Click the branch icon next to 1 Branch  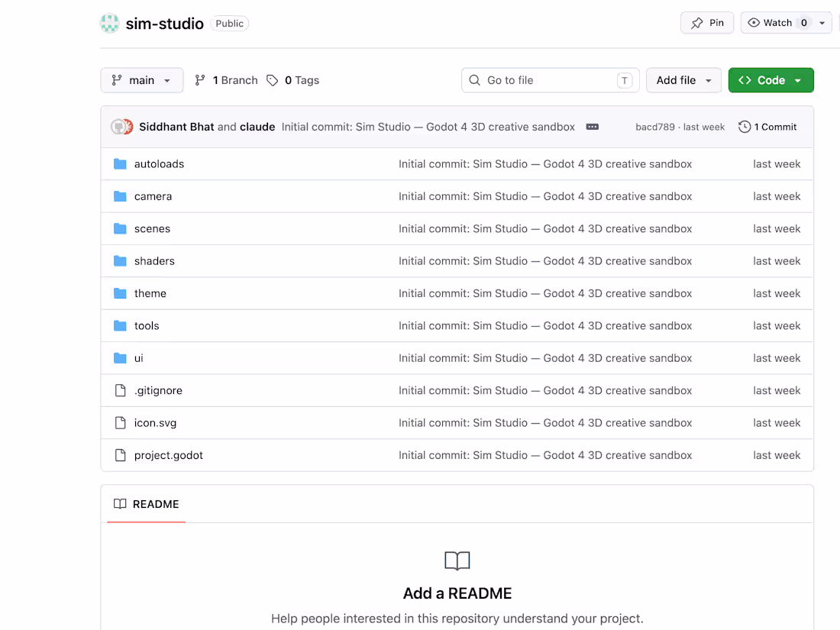200,80
